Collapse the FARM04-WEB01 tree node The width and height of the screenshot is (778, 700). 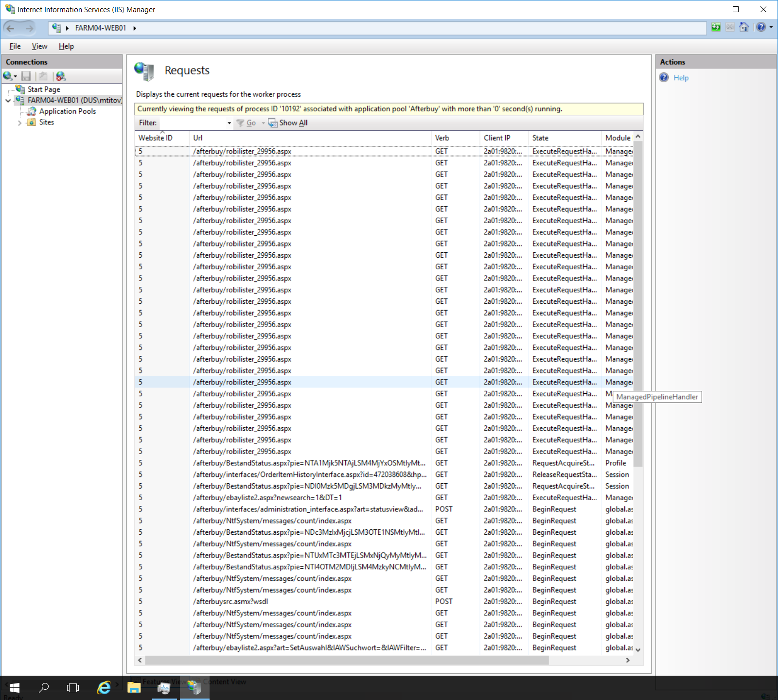(x=8, y=101)
